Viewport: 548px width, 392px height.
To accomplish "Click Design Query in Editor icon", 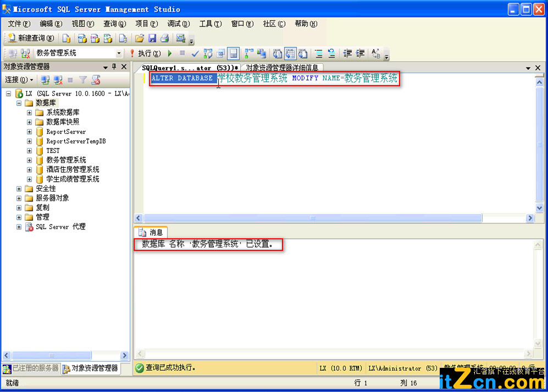I will coord(220,53).
